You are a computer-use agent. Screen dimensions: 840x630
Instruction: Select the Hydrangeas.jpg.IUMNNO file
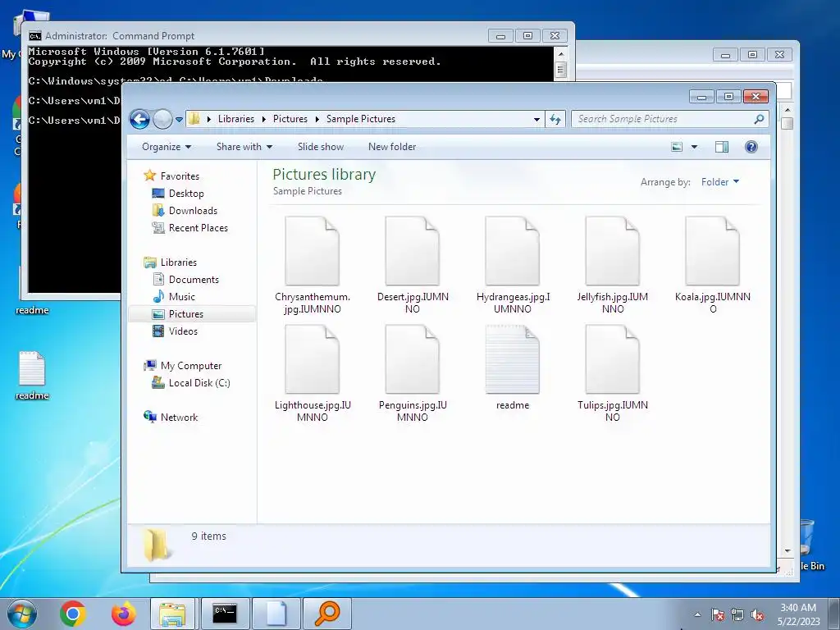pyautogui.click(x=513, y=265)
